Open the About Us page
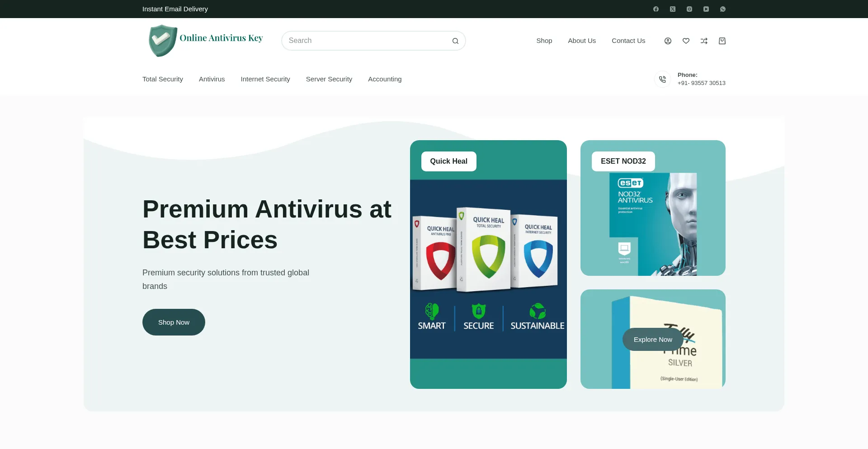Image resolution: width=868 pixels, height=449 pixels. tap(582, 41)
